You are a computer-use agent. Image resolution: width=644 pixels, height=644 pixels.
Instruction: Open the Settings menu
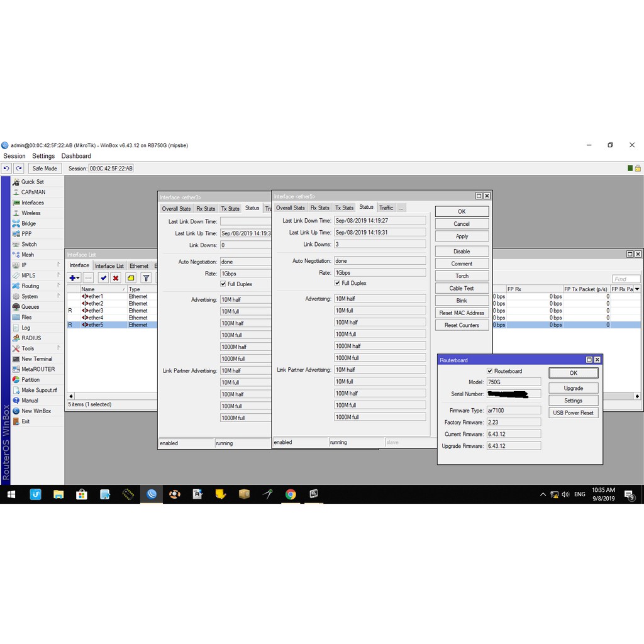tap(43, 156)
